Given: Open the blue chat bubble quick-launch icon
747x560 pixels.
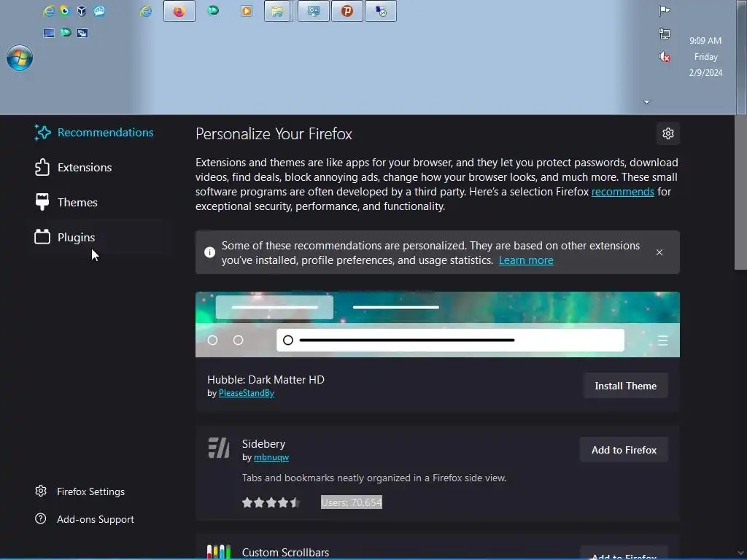Looking at the screenshot, I should (99, 10).
